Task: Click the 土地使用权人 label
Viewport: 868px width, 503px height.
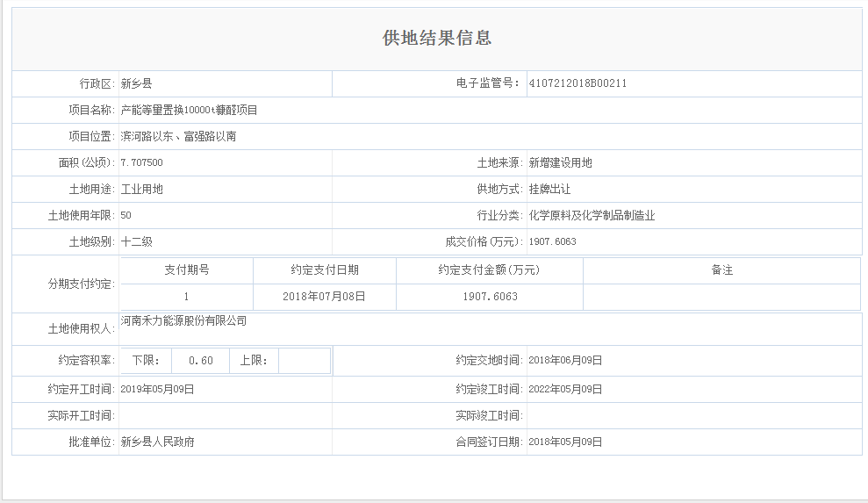Action: pos(82,328)
